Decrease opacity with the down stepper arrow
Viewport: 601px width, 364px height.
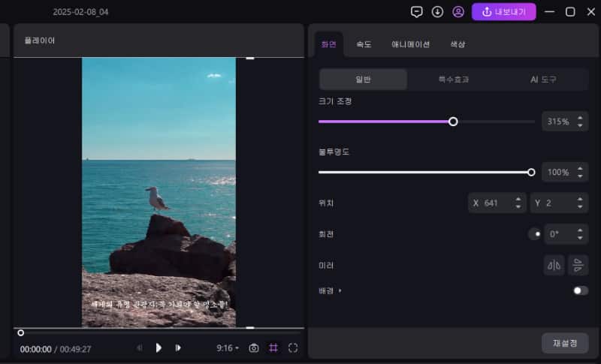coord(580,176)
